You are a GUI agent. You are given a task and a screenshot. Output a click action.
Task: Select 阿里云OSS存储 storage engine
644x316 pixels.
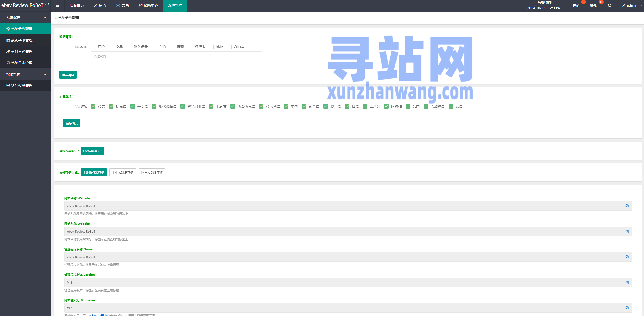click(152, 172)
